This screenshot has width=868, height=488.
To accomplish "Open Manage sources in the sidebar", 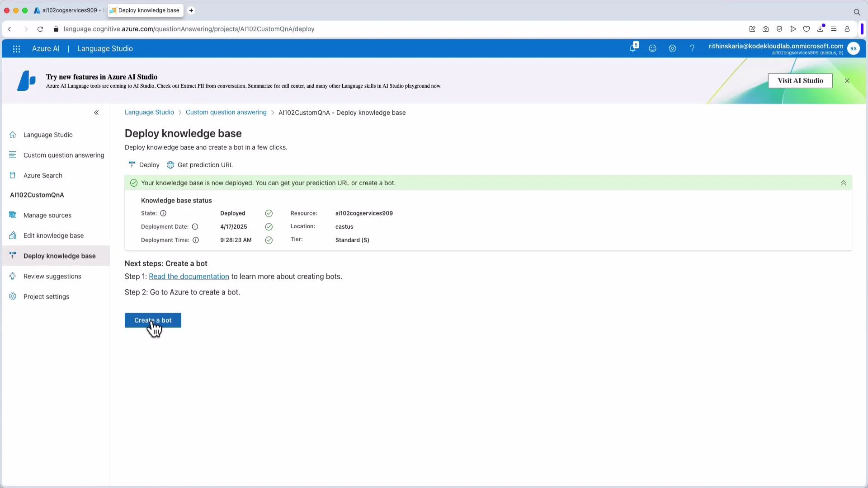I will tap(47, 215).
